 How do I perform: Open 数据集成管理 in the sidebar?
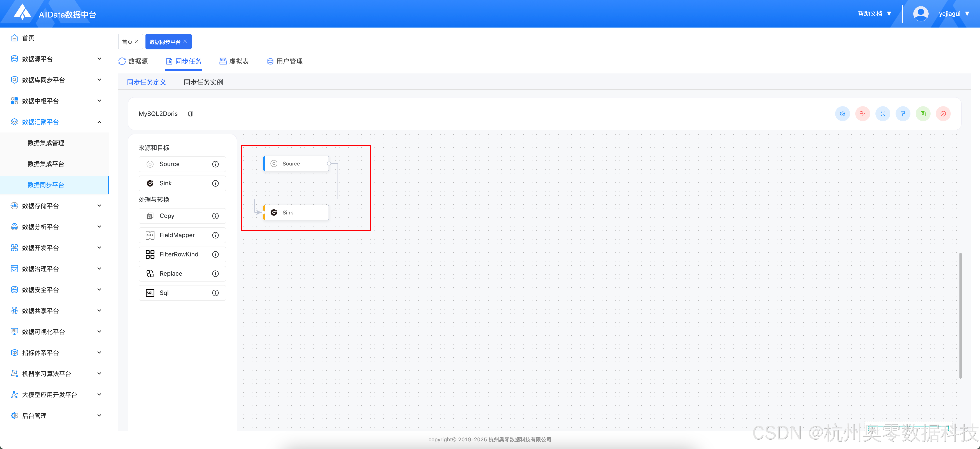click(46, 143)
